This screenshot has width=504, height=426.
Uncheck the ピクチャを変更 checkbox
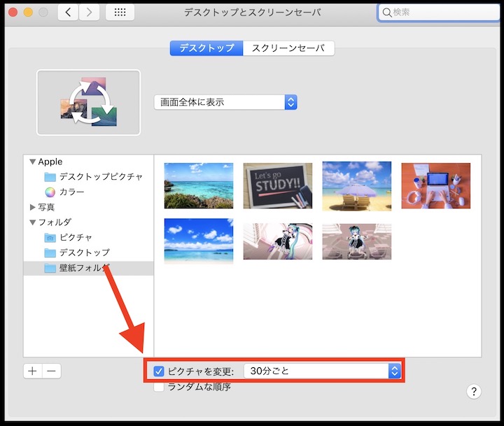click(x=159, y=371)
